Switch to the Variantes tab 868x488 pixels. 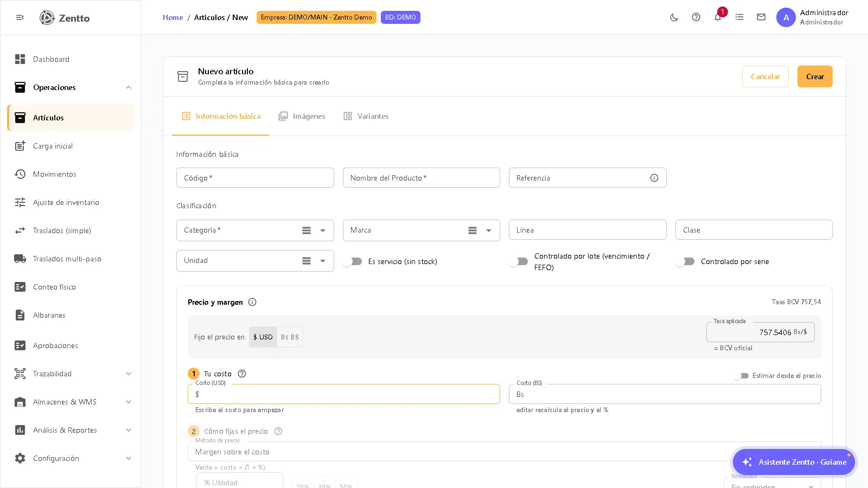(x=366, y=116)
